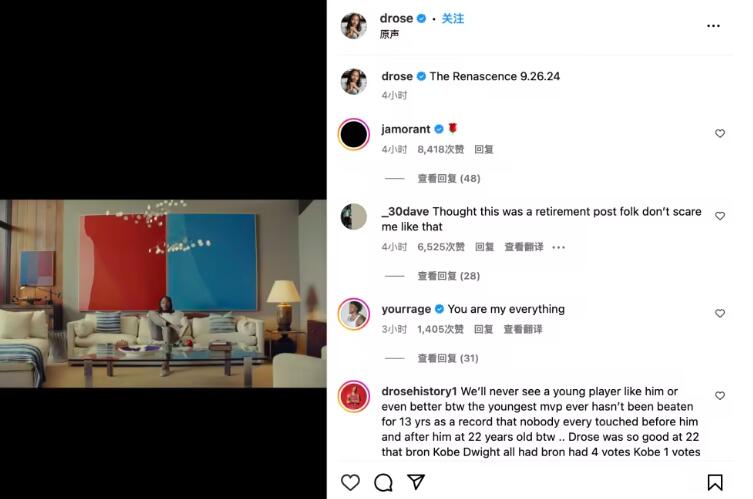Viewport: 753px width, 499px height.
Task: Share the post via paper plane icon
Action: coord(416,482)
